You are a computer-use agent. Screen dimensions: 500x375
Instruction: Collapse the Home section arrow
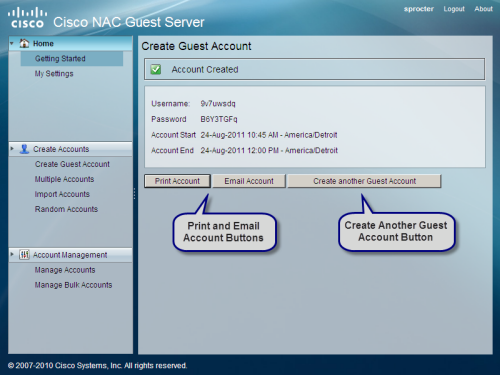point(12,43)
